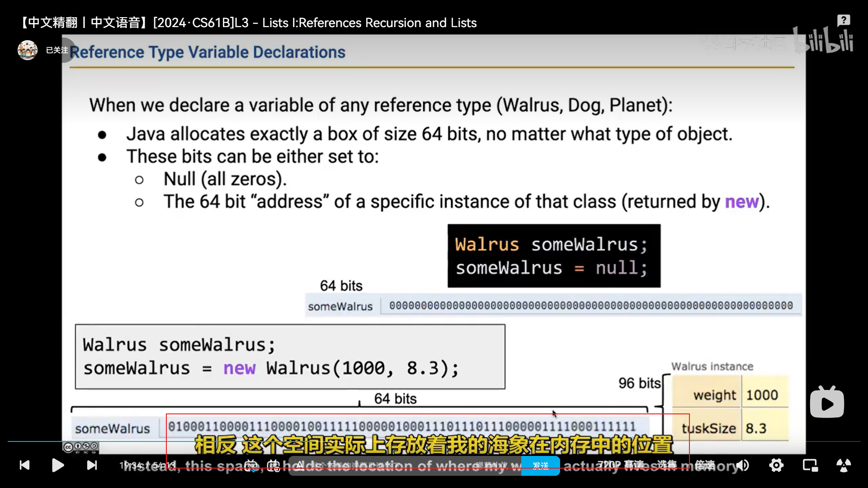Play the paused lecture video
868x488 pixels.
click(x=57, y=465)
